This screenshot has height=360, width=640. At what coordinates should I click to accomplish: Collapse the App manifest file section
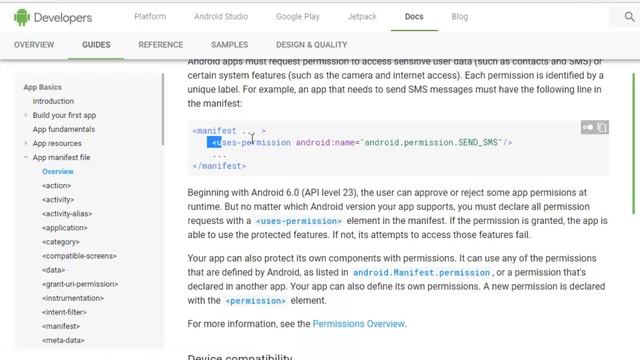tap(26, 157)
